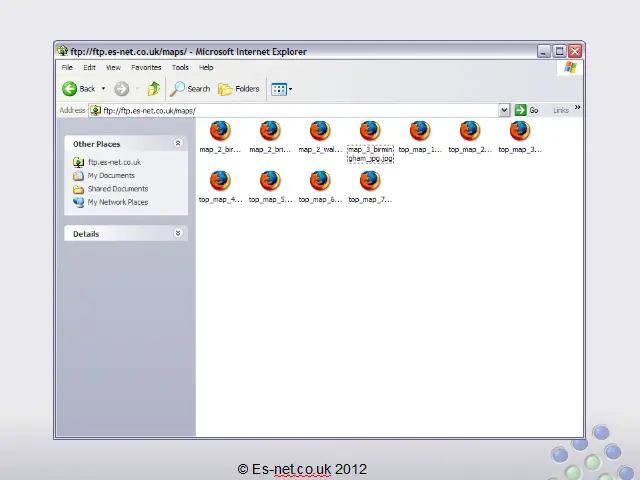Click the Other Places header text
640x480 pixels.
97,144
